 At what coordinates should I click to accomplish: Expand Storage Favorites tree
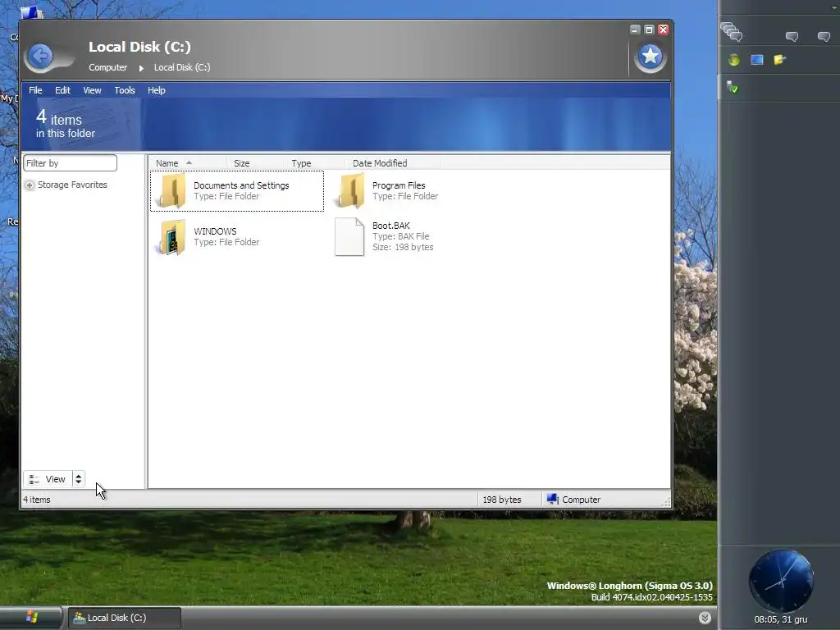pyautogui.click(x=30, y=185)
